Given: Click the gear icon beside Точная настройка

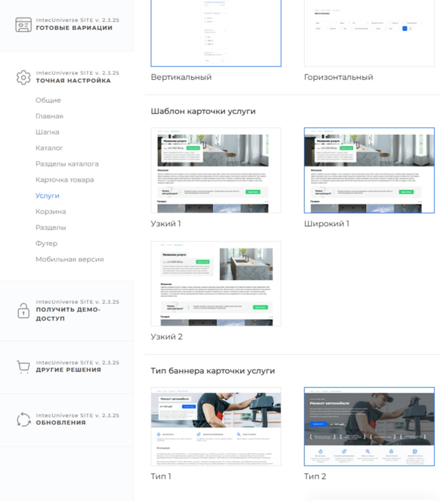Looking at the screenshot, I should coord(23,78).
